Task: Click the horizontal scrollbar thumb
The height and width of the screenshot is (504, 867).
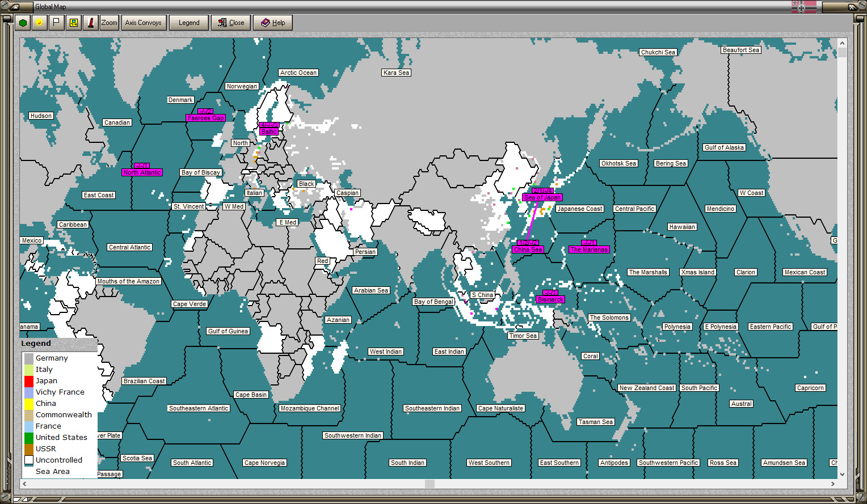Action: coord(430,484)
